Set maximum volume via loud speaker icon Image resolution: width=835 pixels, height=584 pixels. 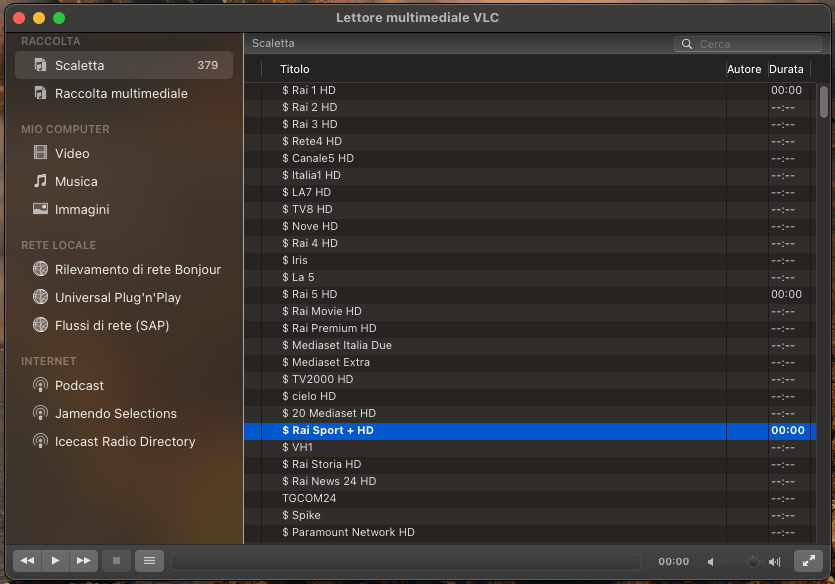(775, 562)
